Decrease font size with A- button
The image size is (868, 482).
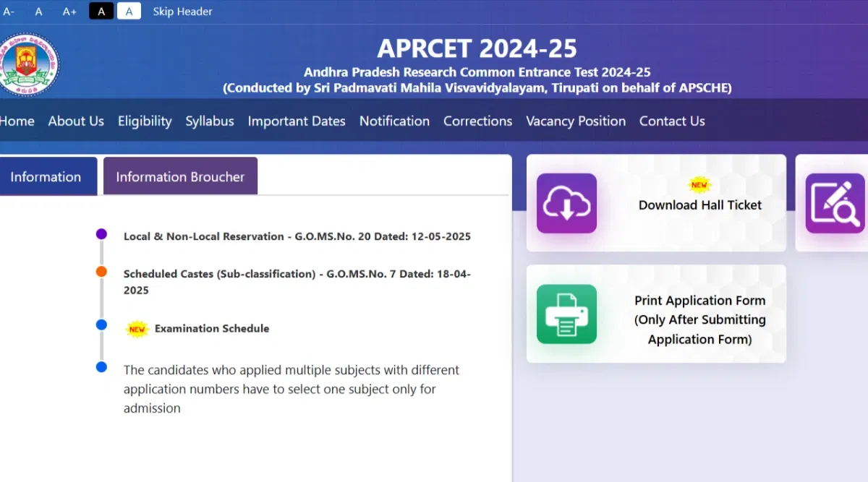tap(9, 12)
